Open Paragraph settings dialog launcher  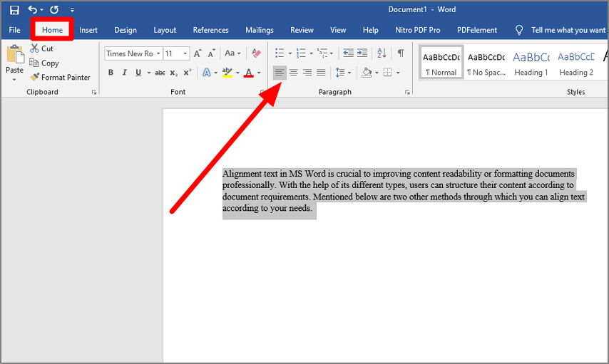click(407, 93)
